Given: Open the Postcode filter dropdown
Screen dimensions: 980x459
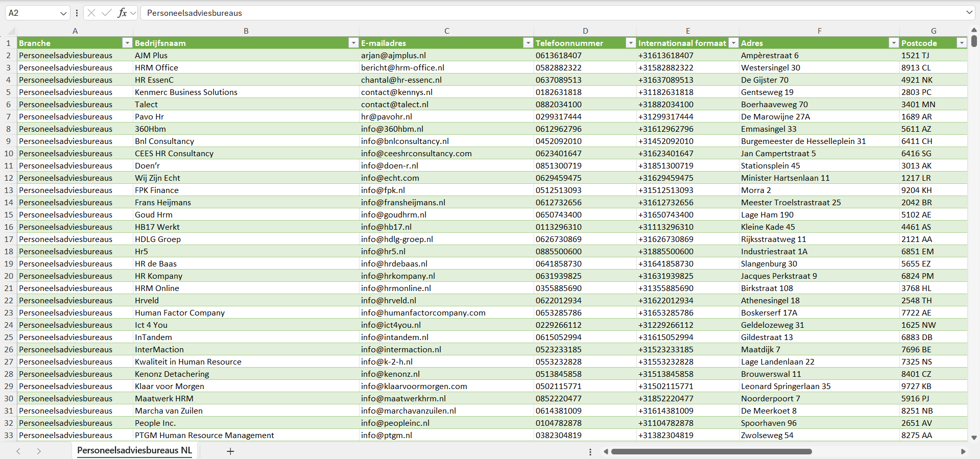Looking at the screenshot, I should click(961, 43).
